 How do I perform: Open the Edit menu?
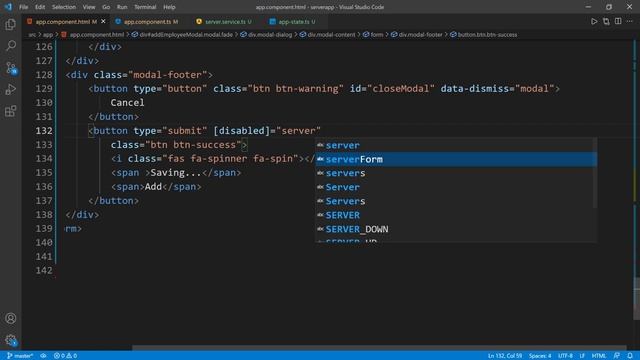[40, 7]
